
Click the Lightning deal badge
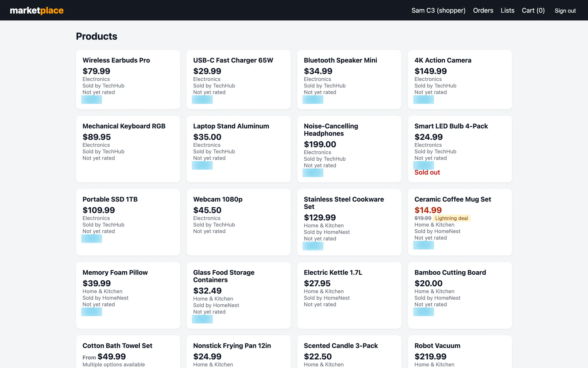click(451, 218)
